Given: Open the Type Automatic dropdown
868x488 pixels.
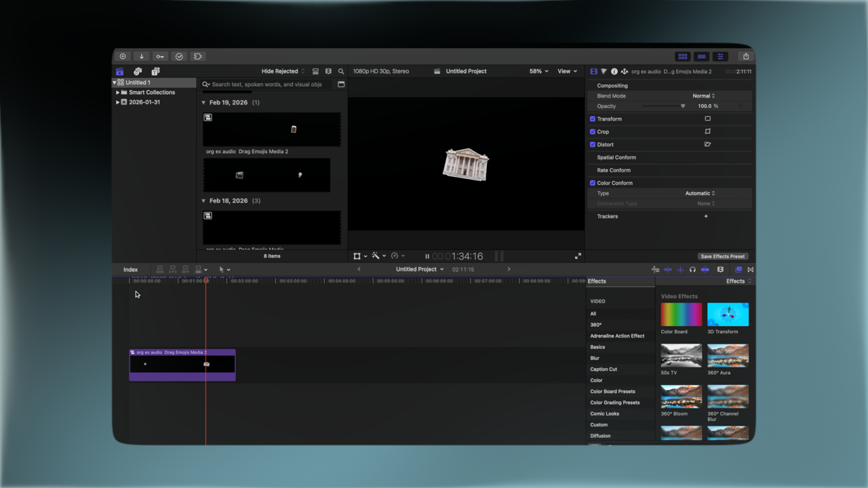Looking at the screenshot, I should (x=700, y=193).
